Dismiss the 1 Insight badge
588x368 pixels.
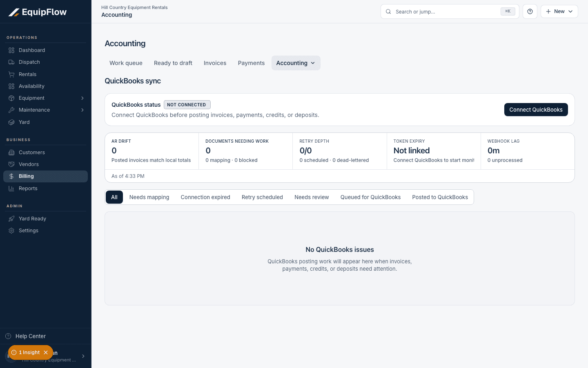coord(46,352)
